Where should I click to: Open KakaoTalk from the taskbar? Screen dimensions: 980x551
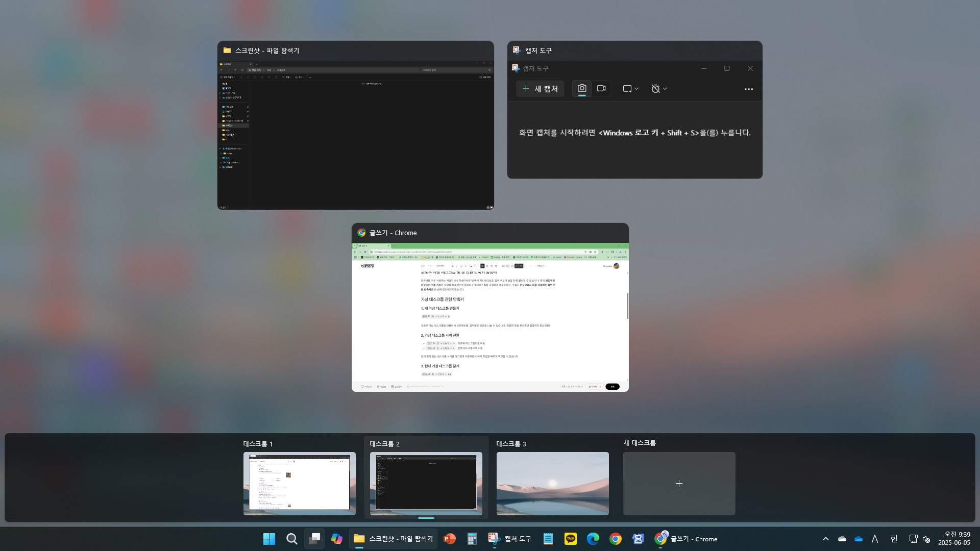tap(570, 539)
